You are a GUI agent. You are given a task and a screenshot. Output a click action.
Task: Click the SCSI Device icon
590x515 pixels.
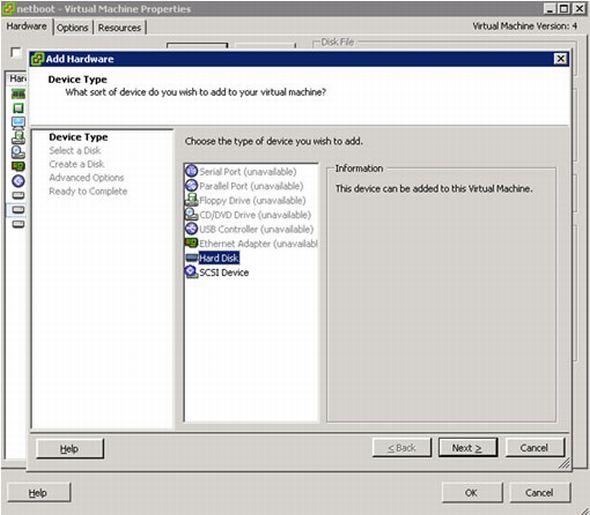pos(192,272)
